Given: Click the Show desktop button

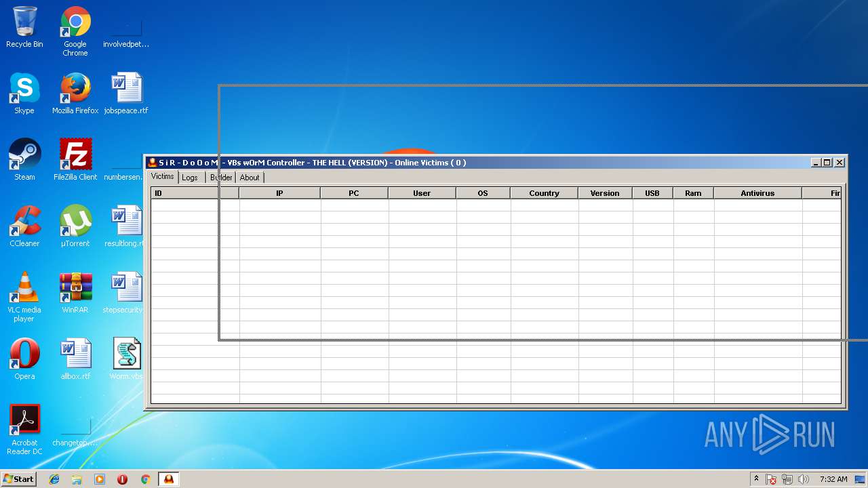Looking at the screenshot, I should click(861, 479).
